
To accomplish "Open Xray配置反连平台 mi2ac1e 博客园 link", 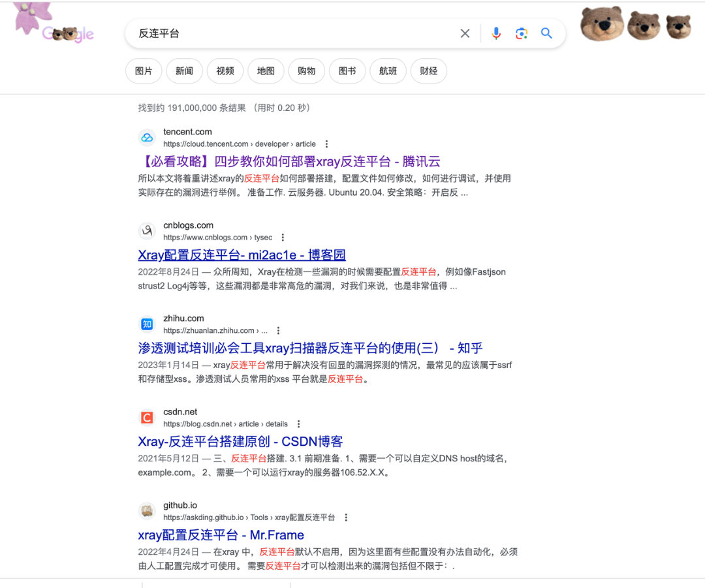I will tap(242, 255).
